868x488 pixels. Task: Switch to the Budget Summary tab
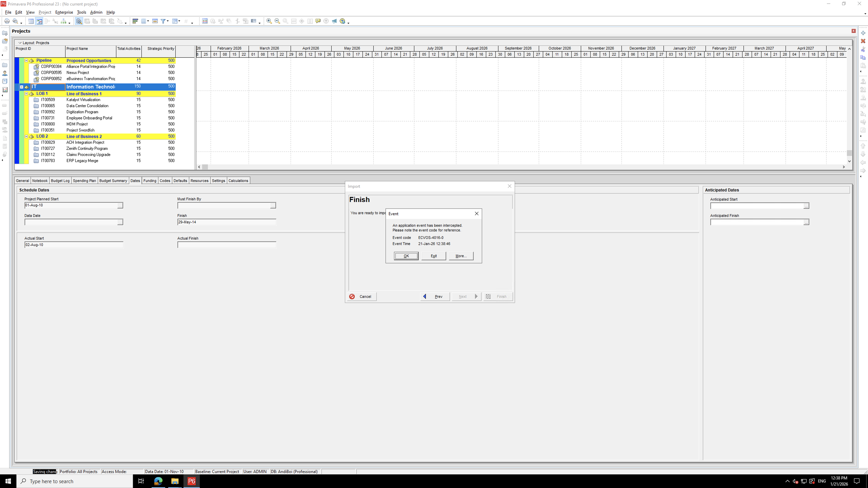pyautogui.click(x=113, y=180)
